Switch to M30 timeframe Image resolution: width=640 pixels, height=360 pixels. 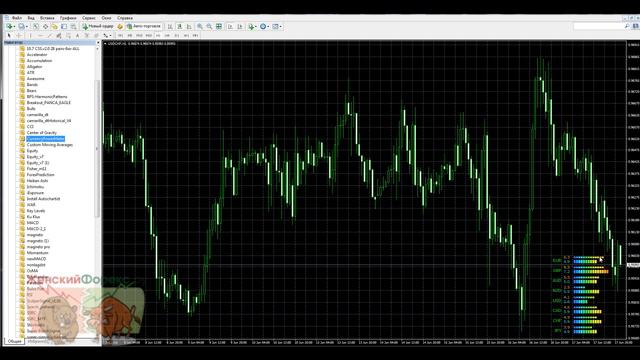(149, 36)
